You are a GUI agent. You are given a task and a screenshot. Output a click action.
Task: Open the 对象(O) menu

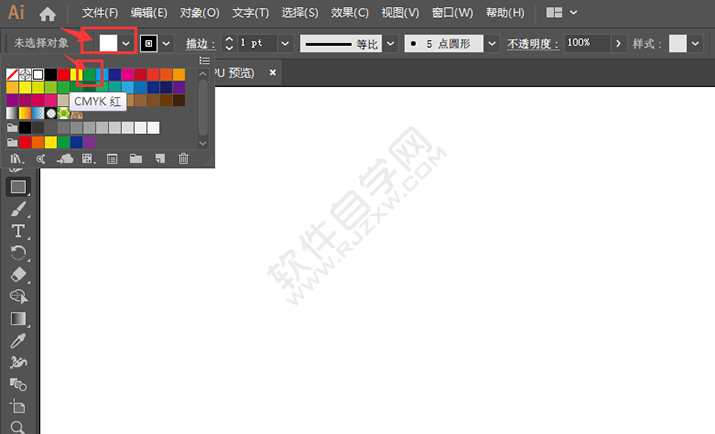pyautogui.click(x=199, y=13)
